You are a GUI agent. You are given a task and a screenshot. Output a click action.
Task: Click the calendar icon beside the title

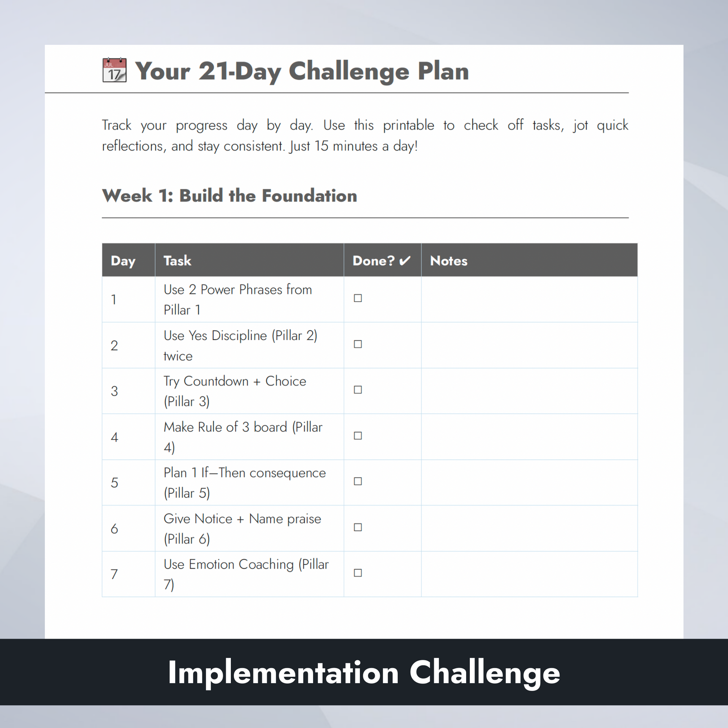[x=114, y=70]
